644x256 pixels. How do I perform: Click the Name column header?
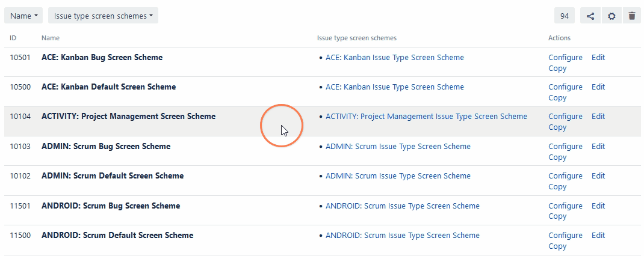pos(51,38)
